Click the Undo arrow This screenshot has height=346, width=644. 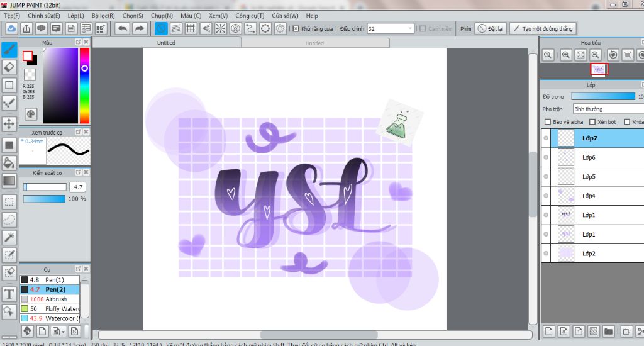tap(123, 29)
